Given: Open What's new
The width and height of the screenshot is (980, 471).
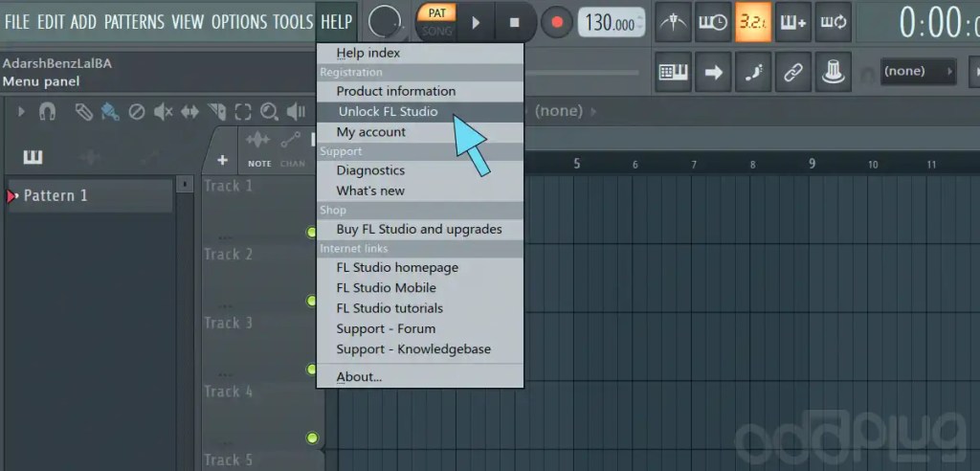Looking at the screenshot, I should (420, 191).
